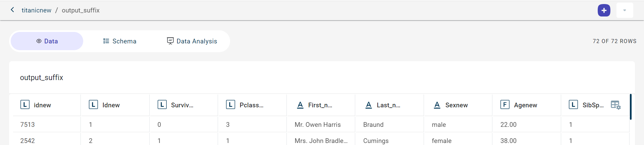
Task: Select the cell Mr. Owen Harris
Action: [317, 124]
